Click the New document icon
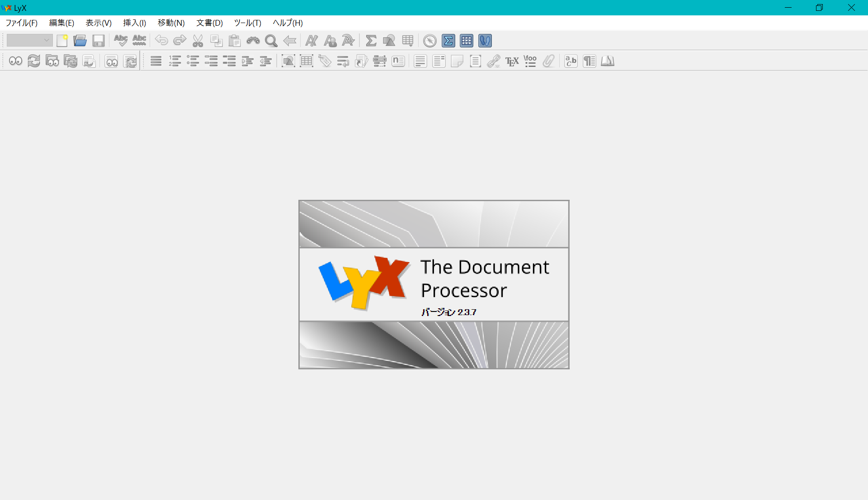868x500 pixels. click(62, 41)
